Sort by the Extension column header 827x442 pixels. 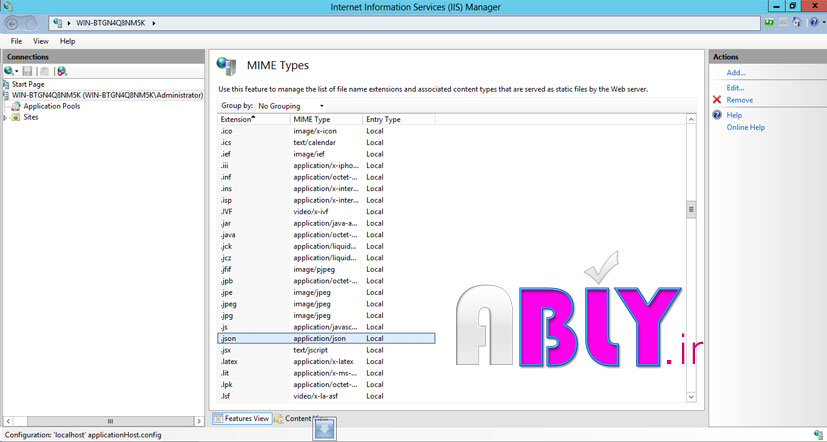click(x=254, y=119)
